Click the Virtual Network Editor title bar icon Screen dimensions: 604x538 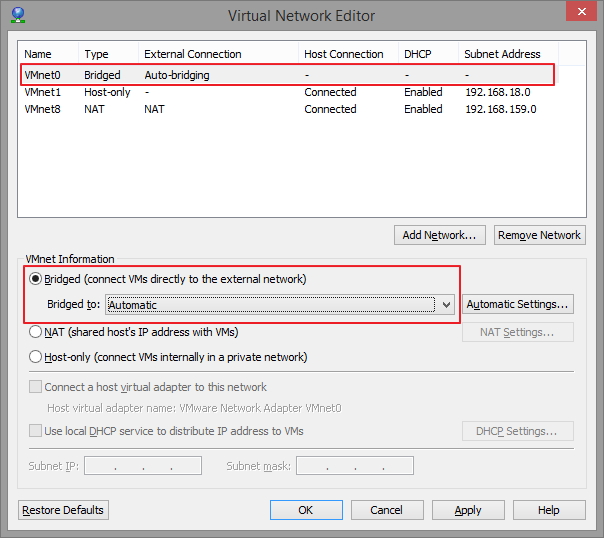(18, 15)
